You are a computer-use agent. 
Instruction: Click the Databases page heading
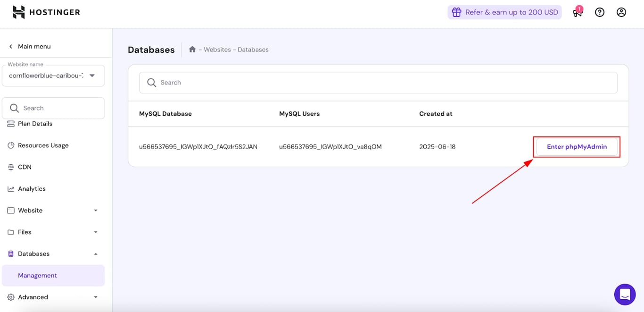(151, 50)
